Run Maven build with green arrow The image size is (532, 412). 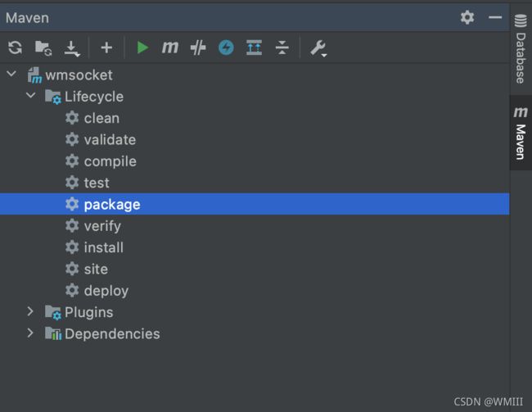(142, 48)
